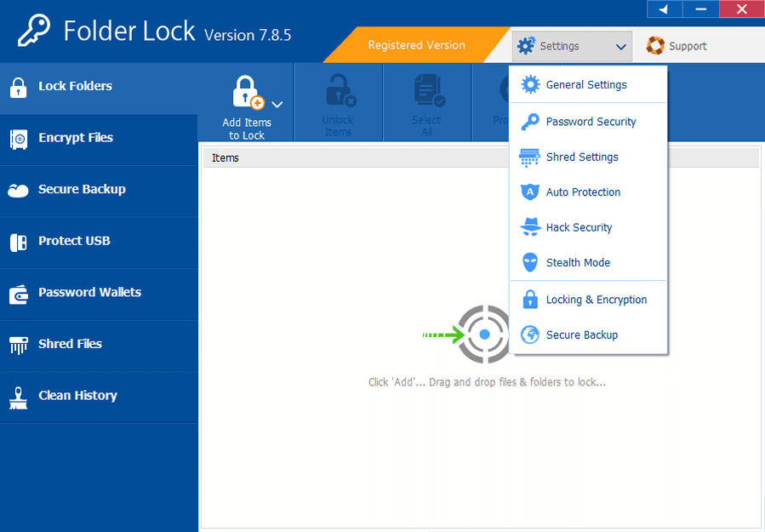
Task: Click the Secure Backup cloud icon
Action: point(18,191)
